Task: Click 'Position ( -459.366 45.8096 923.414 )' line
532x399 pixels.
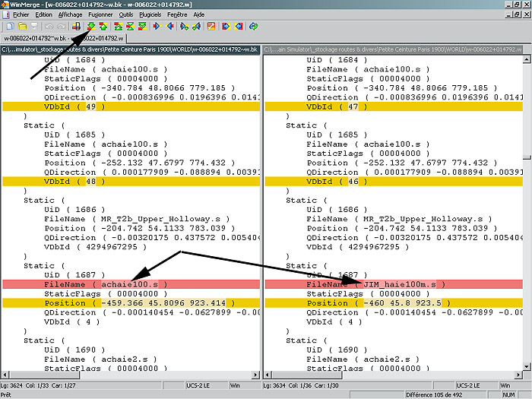Action: (131, 303)
